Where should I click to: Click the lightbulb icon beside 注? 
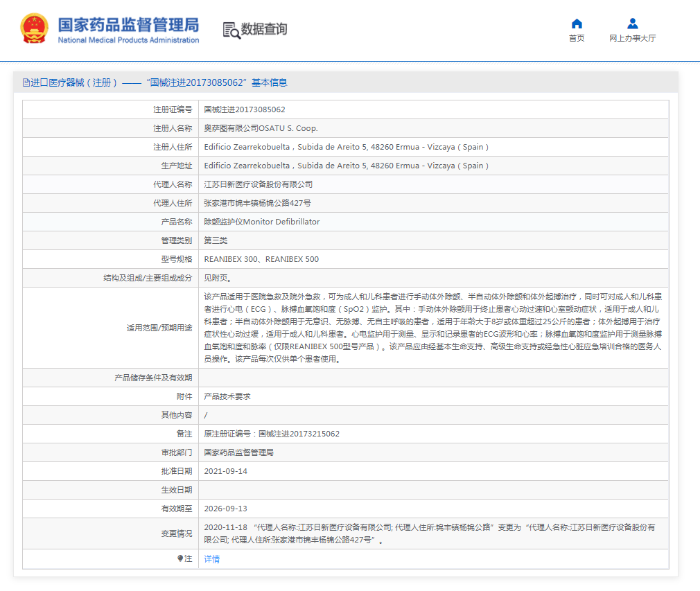pyautogui.click(x=180, y=558)
